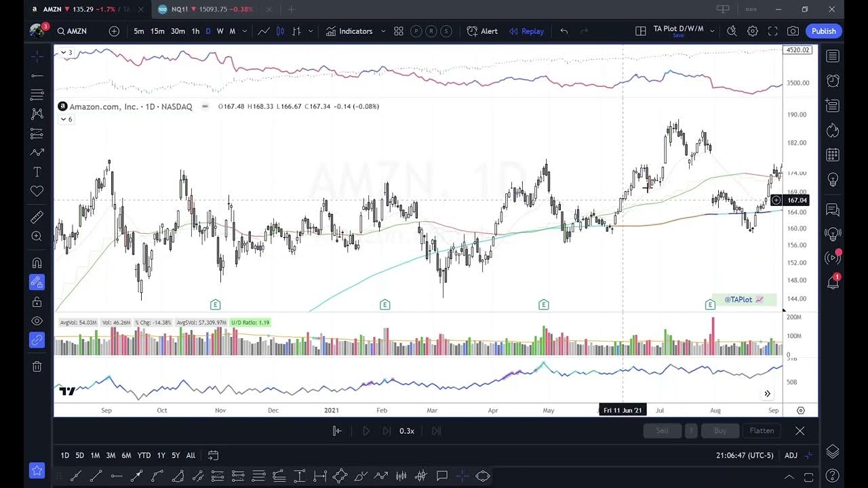The image size is (868, 488).
Task: Toggle the drawings sync link icon
Action: click(37, 340)
